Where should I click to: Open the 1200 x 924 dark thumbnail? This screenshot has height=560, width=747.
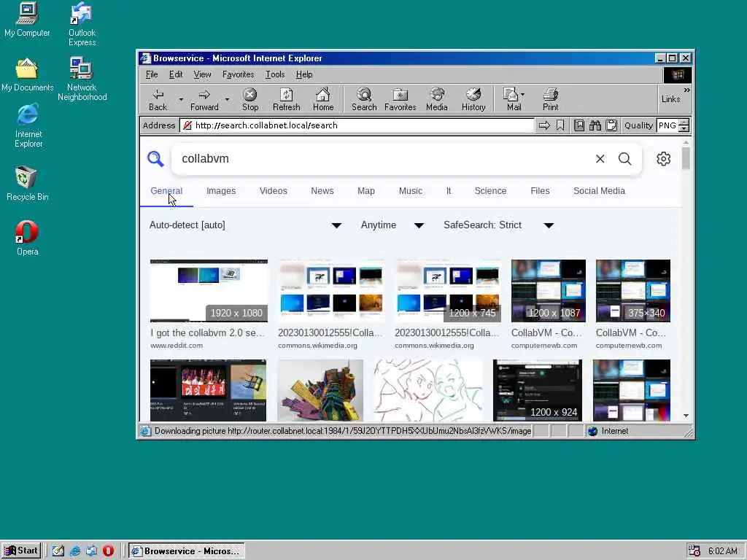538,391
